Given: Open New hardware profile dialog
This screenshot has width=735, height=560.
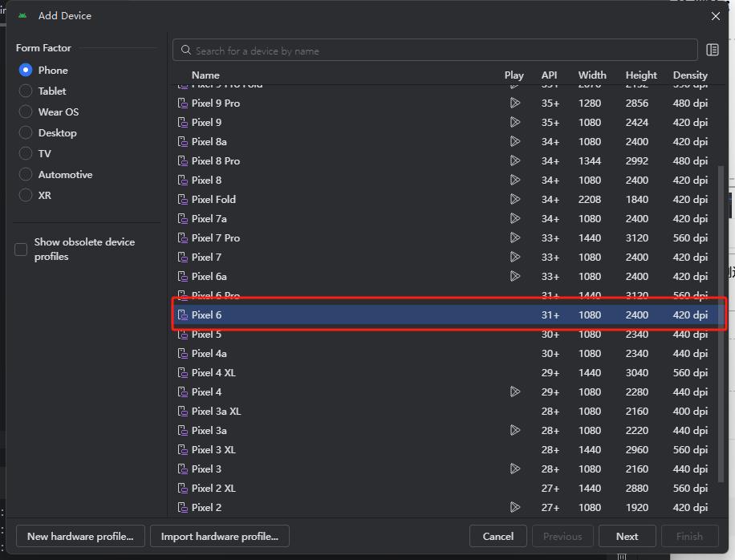Looking at the screenshot, I should tap(80, 536).
